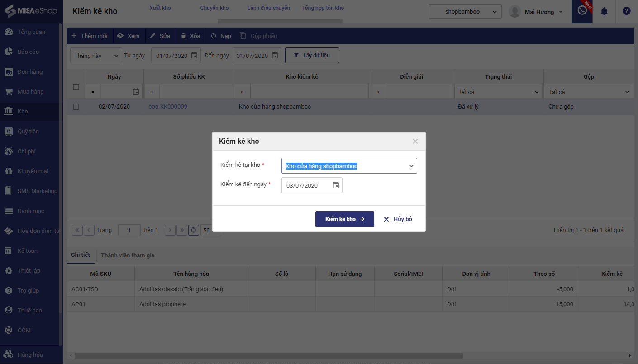
Task: Switch to Thành viên tham gia tab
Action: pos(128,255)
